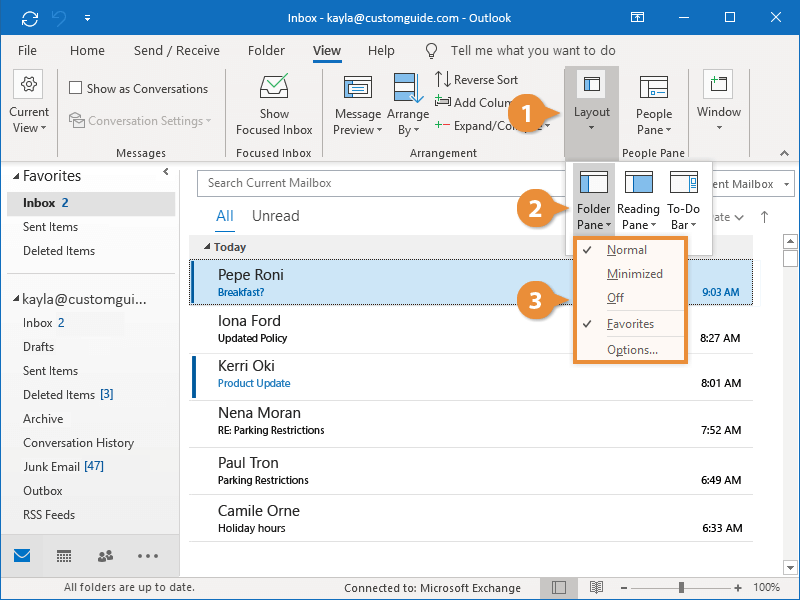This screenshot has width=800, height=600.
Task: Open Conversation History folder
Action: pyautogui.click(x=78, y=443)
